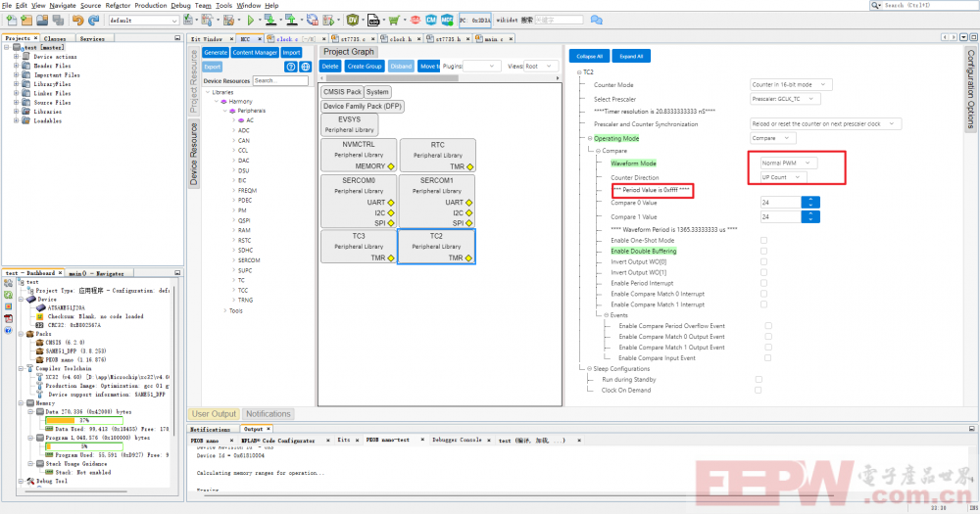Image resolution: width=980 pixels, height=514 pixels.
Task: Click the green Run Project icon
Action: [x=251, y=20]
